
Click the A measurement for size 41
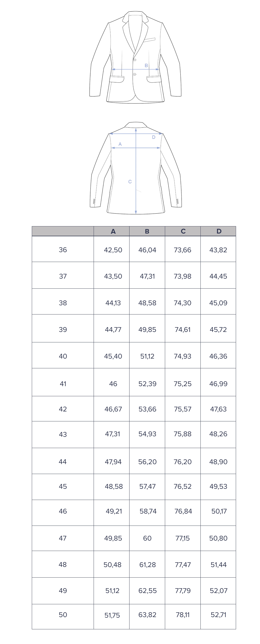[x=113, y=384]
